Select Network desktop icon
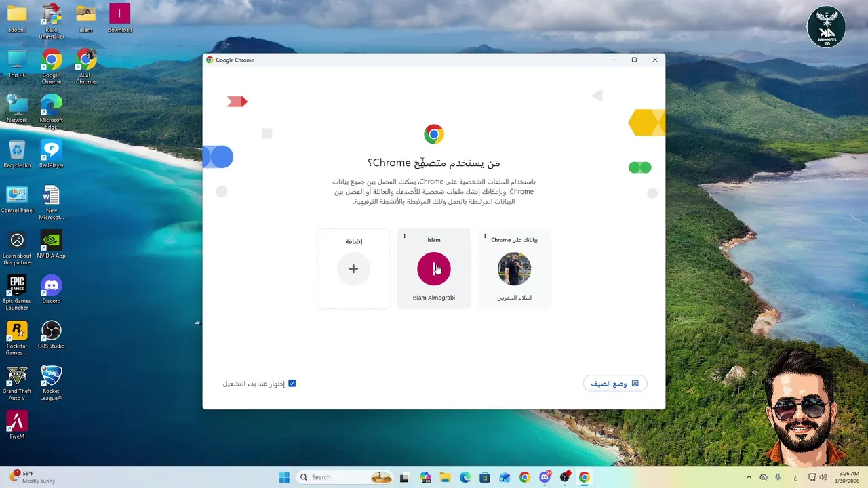Screen dimensions: 868x488 (x=17, y=110)
